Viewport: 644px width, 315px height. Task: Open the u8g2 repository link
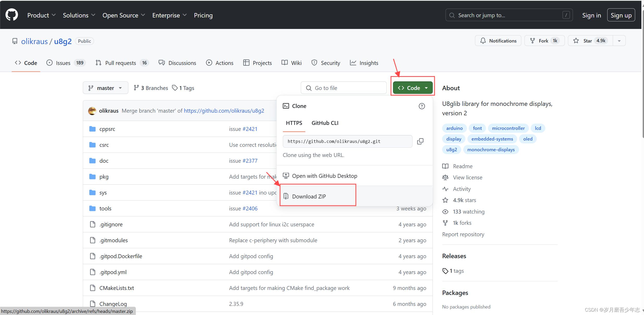[63, 41]
